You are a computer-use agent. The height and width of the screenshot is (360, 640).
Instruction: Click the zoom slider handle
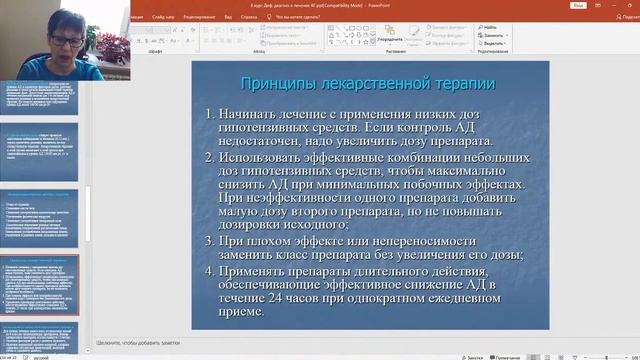coord(607,357)
